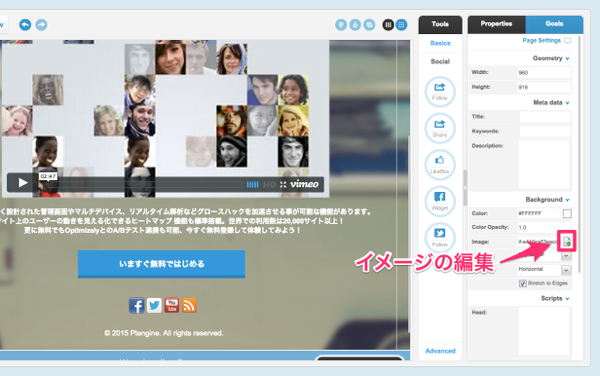
Task: Click the undo arrow button
Action: click(x=25, y=25)
